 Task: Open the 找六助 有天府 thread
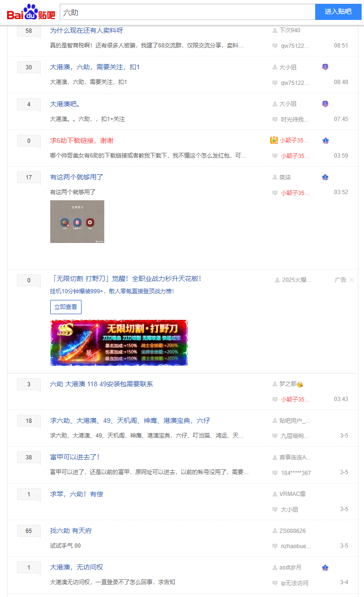71,531
